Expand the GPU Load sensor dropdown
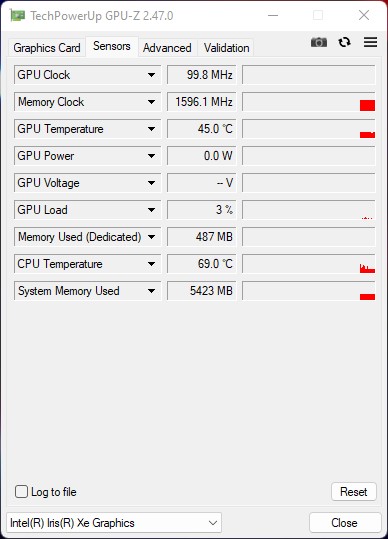Image resolution: width=388 pixels, height=539 pixels. (151, 210)
